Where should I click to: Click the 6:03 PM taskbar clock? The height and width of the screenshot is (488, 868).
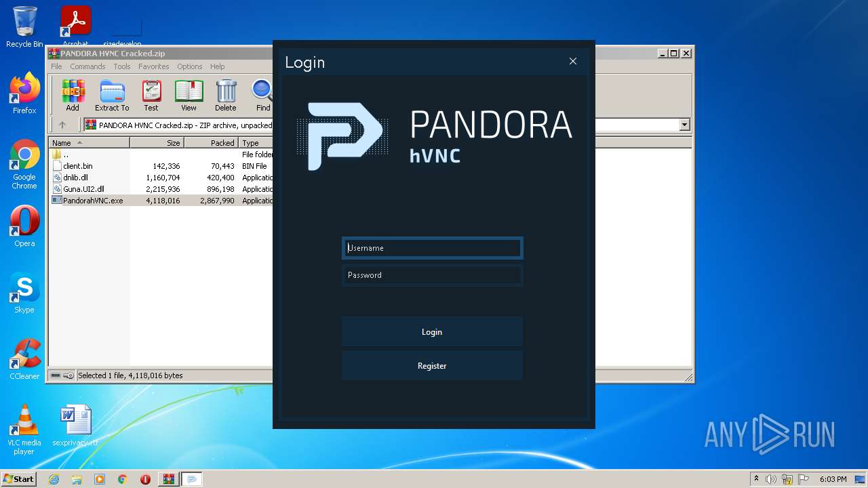(x=833, y=479)
